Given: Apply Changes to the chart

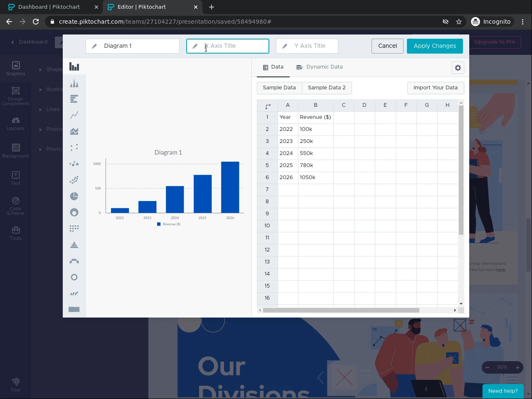Looking at the screenshot, I should [x=435, y=46].
